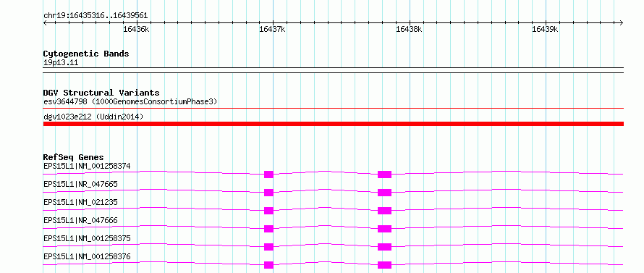The image size is (644, 273).
Task: Click NM_021235 exon near 16437k
Action: coord(268,211)
